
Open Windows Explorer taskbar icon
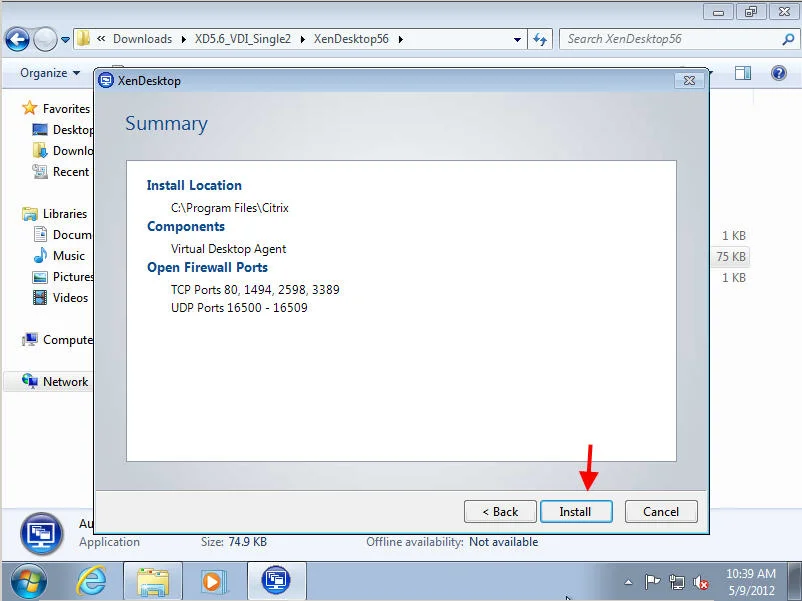coord(153,582)
